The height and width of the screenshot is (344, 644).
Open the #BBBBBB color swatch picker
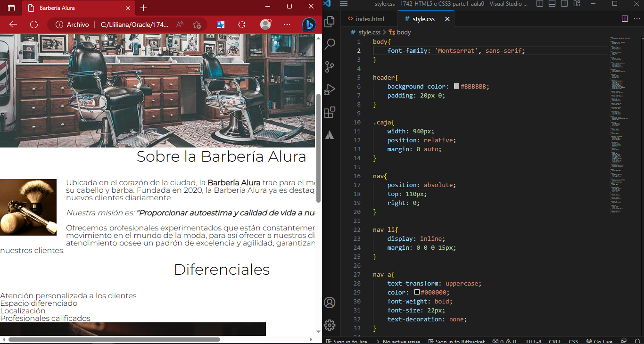coord(456,86)
